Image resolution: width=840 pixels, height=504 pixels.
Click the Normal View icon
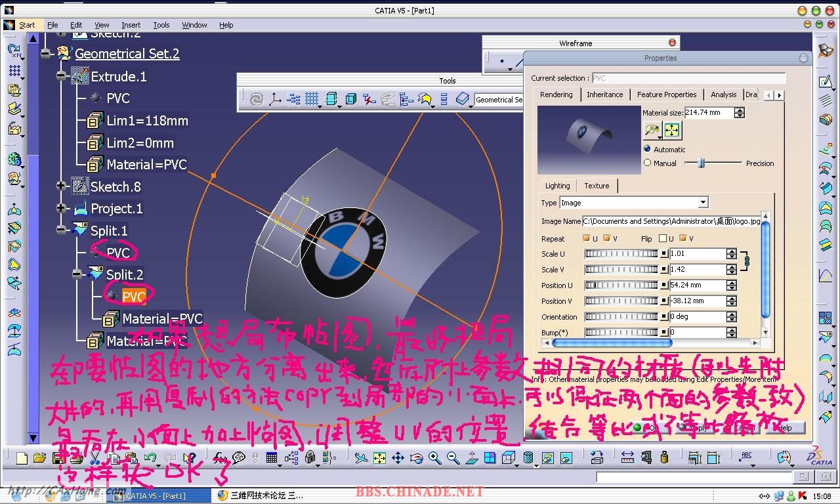(472, 458)
